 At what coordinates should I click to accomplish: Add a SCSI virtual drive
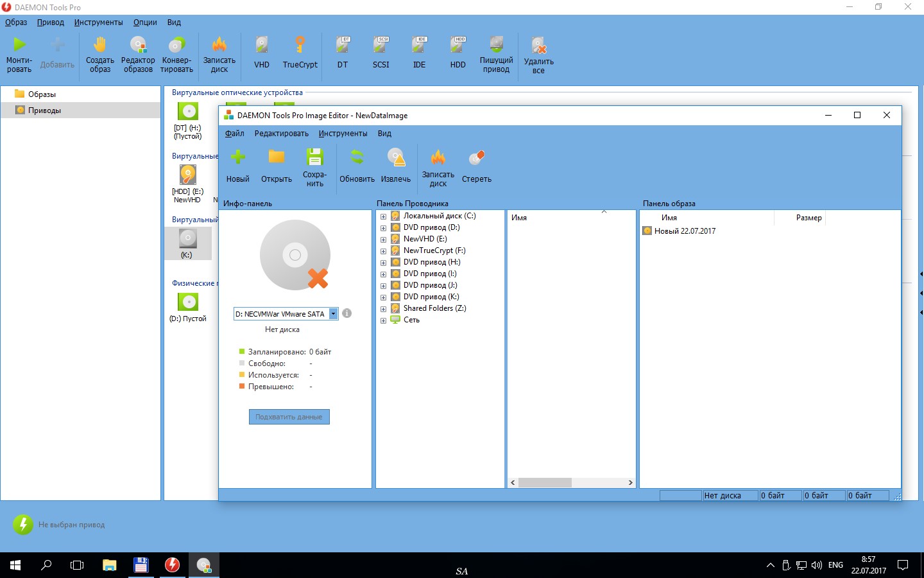pyautogui.click(x=381, y=53)
